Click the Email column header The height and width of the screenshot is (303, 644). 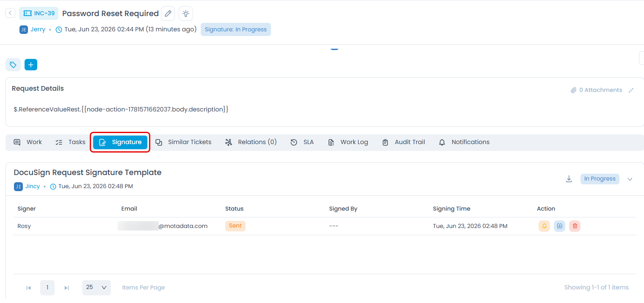129,209
